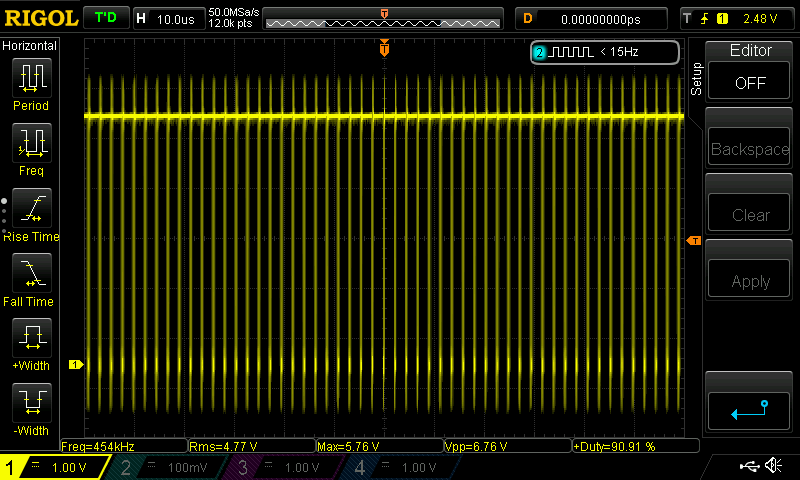Select channel 2 tab at 100mV
Screen dimensions: 800x480
tap(168, 467)
